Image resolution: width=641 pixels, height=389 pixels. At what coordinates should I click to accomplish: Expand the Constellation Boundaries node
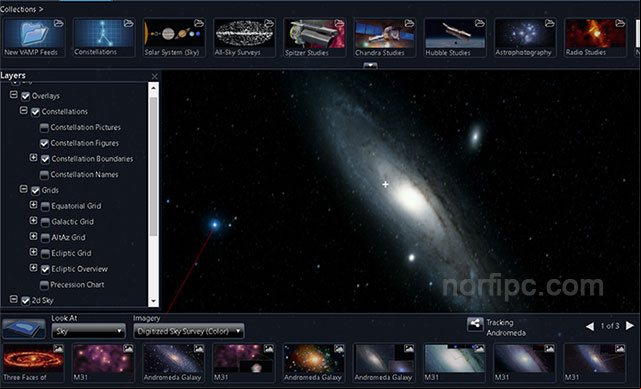point(34,157)
